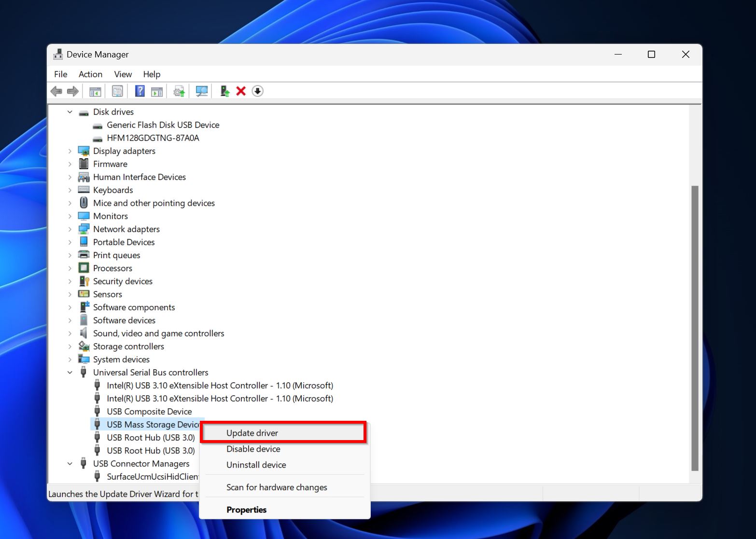This screenshot has height=539, width=756.
Task: Open the File menu
Action: coord(61,74)
